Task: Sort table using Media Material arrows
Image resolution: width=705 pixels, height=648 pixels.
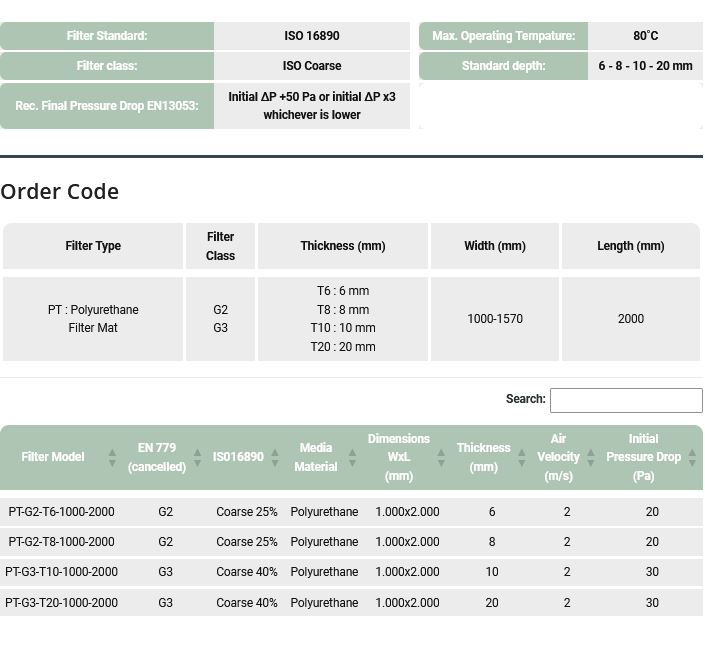Action: [351, 457]
